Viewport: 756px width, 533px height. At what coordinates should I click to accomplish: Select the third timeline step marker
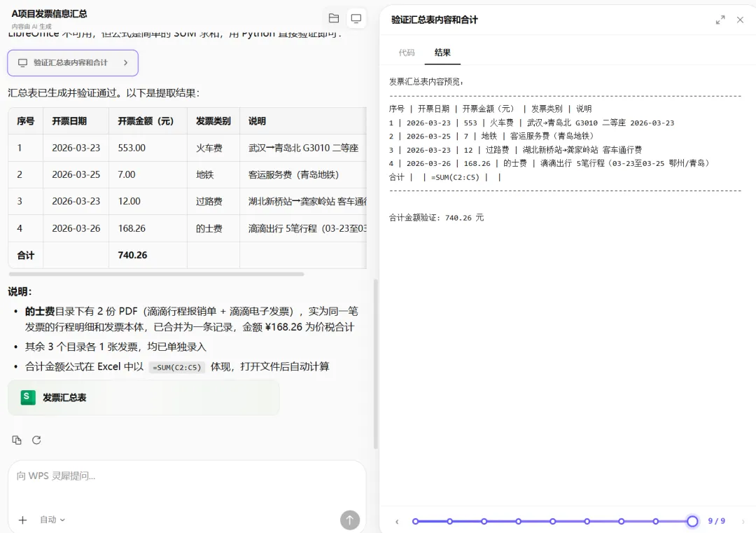484,521
